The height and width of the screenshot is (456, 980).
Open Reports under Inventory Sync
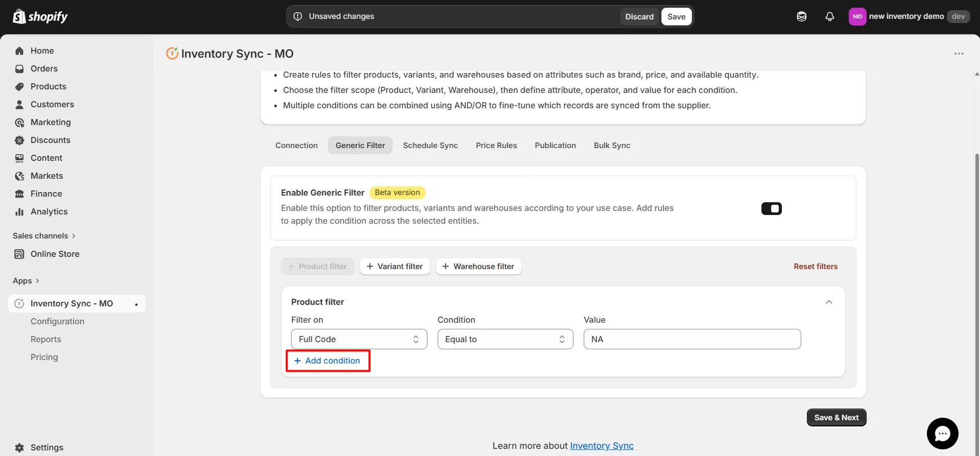click(x=46, y=339)
